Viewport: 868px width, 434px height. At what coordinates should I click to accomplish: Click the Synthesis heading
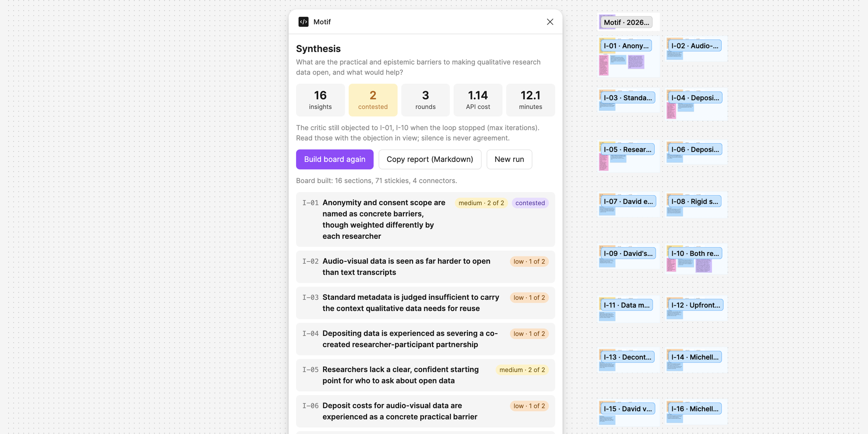pos(318,49)
